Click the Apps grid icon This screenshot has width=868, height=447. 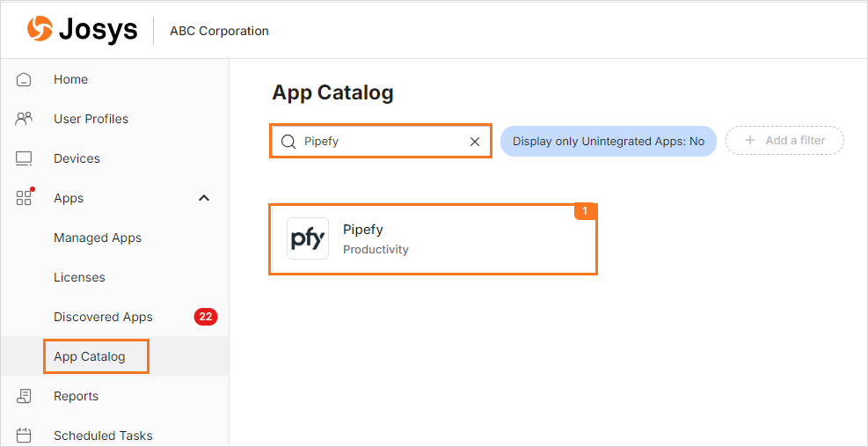(24, 198)
